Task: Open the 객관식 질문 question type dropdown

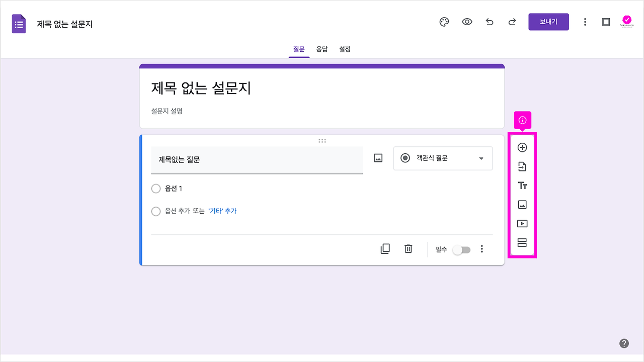Action: (x=443, y=158)
